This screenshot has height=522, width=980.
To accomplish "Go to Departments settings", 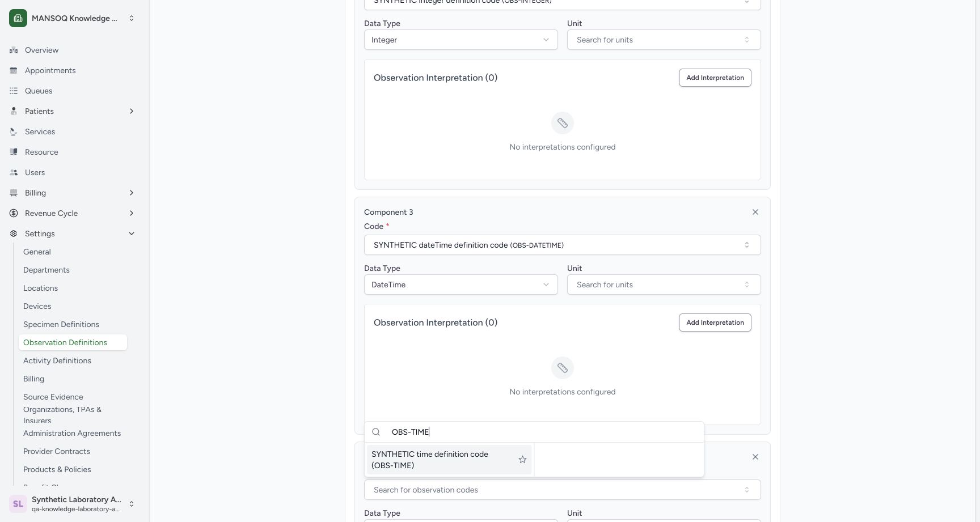I will tap(47, 270).
